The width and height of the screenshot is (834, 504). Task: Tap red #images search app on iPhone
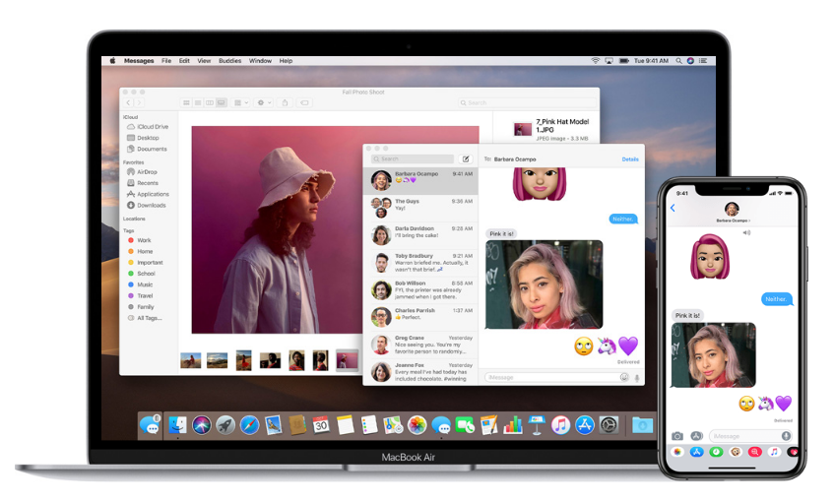click(754, 452)
